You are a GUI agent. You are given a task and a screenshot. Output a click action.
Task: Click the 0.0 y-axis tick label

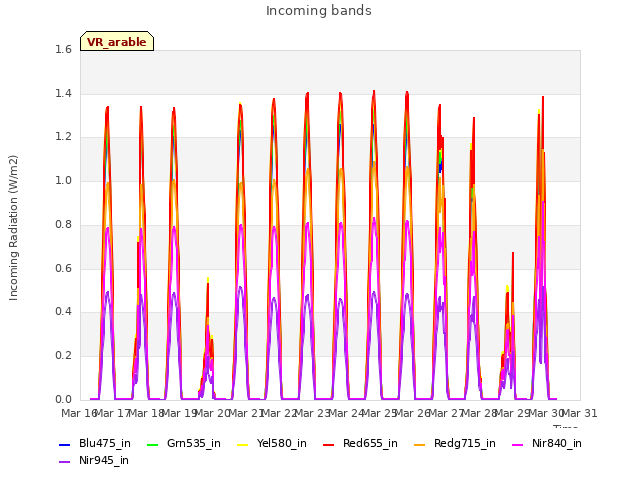63,399
